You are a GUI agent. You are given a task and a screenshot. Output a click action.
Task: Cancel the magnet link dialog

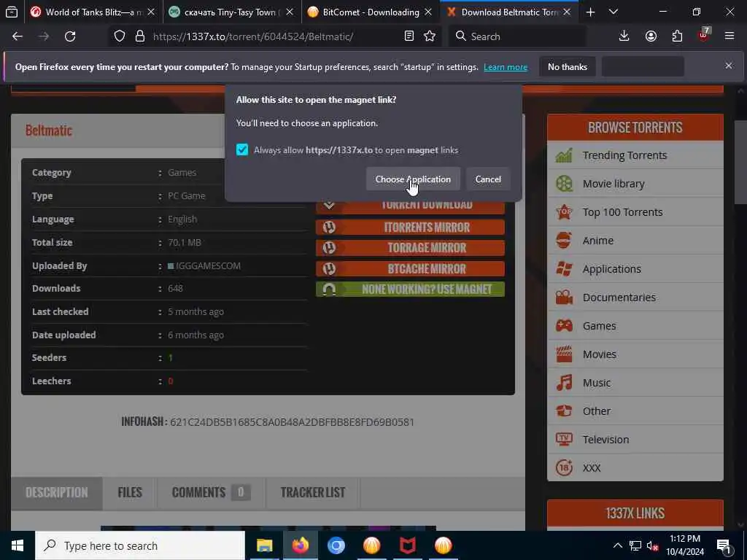[488, 179]
